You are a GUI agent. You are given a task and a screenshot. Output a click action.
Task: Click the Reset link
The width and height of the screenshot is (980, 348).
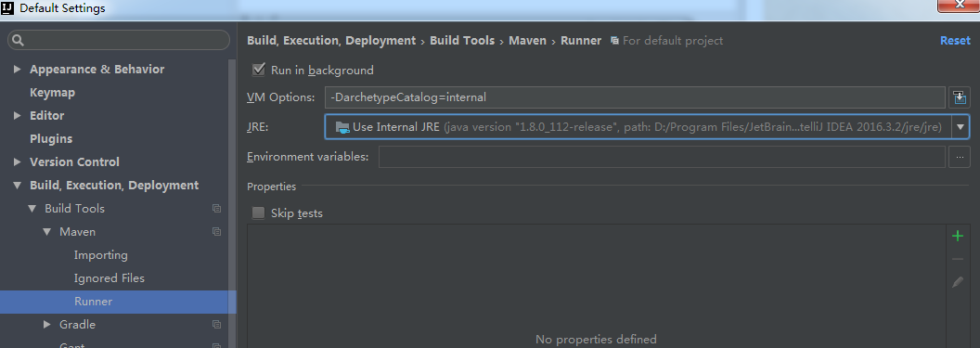[x=955, y=41]
